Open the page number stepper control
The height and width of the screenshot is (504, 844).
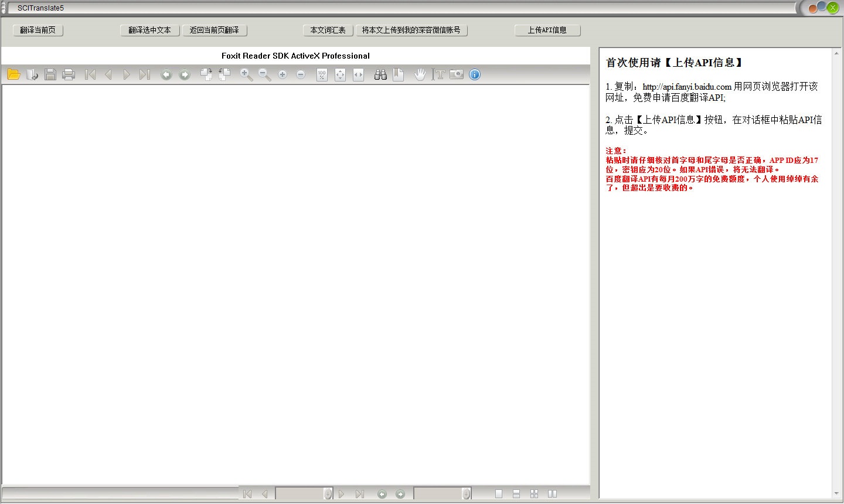pos(328,494)
